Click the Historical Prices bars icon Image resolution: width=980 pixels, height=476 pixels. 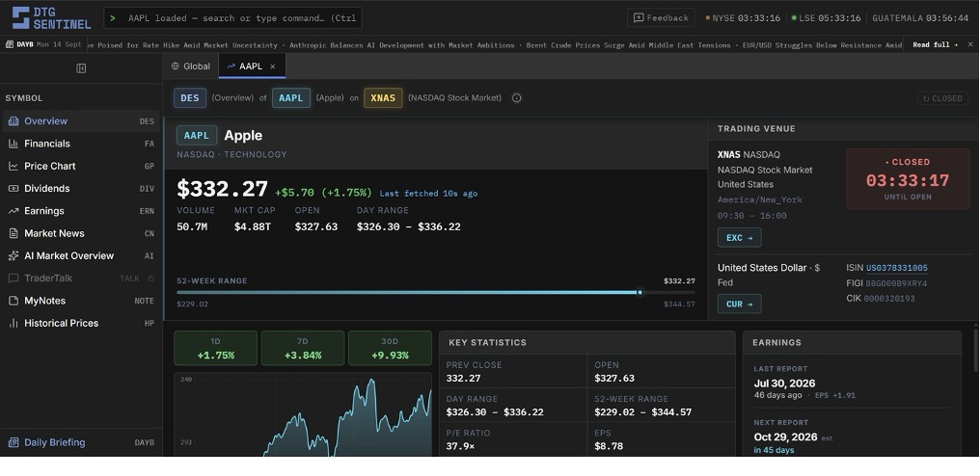[14, 324]
